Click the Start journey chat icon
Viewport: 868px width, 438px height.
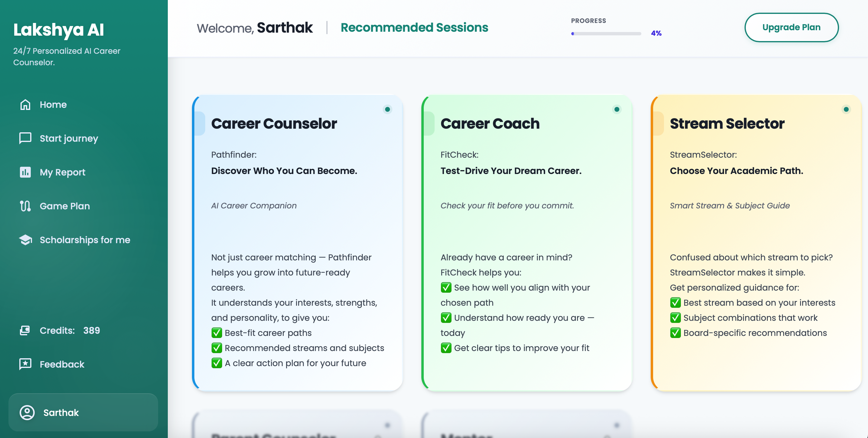(25, 138)
